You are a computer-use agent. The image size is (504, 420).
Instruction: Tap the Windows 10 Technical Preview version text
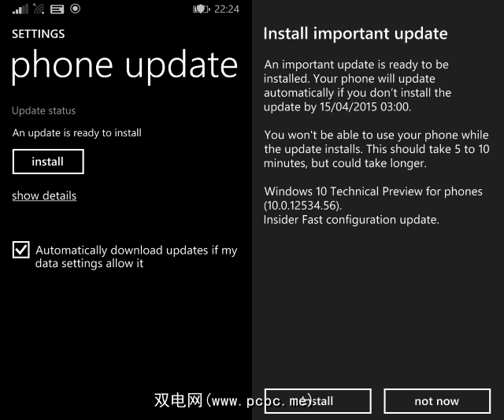373,199
